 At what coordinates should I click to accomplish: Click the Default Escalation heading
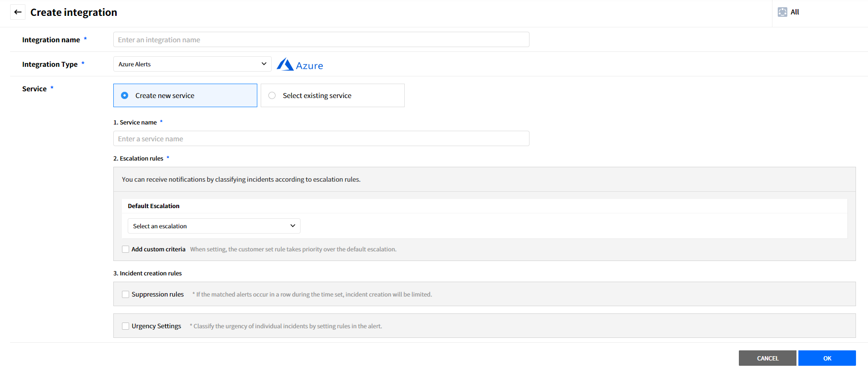click(x=154, y=206)
